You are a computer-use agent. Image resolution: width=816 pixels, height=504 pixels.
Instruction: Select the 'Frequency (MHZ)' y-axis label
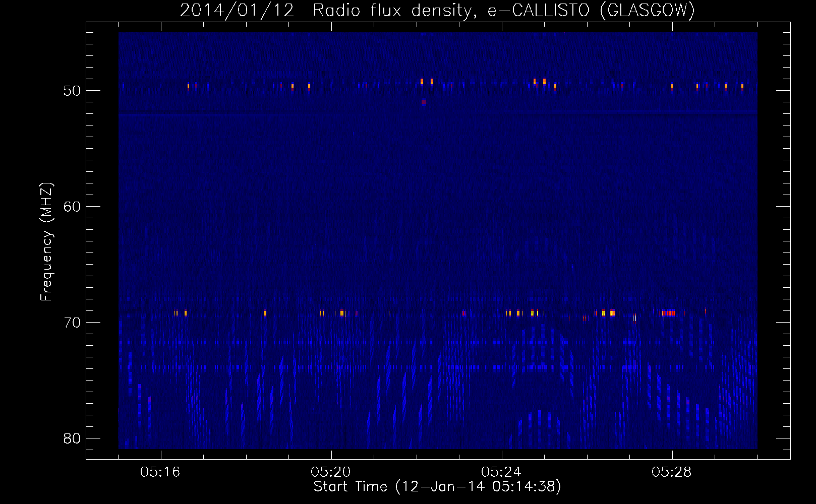tap(46, 242)
